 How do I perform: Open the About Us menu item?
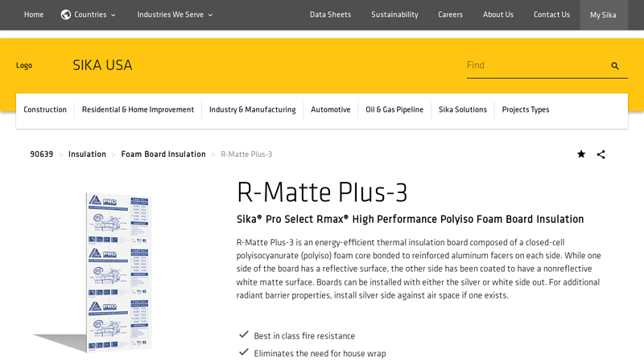tap(498, 14)
